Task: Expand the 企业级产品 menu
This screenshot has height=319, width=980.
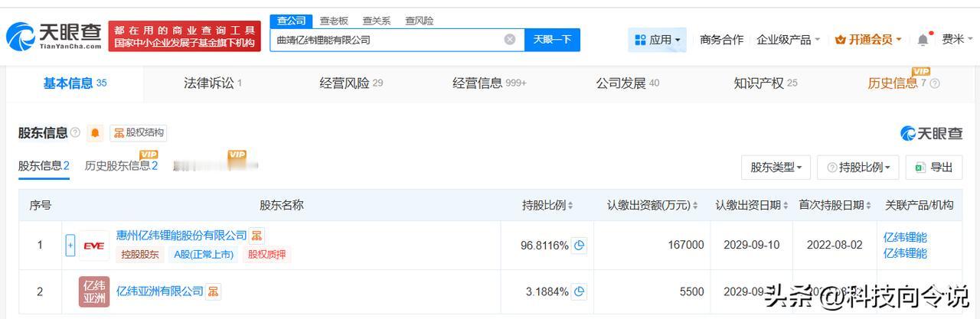Action: (x=788, y=40)
